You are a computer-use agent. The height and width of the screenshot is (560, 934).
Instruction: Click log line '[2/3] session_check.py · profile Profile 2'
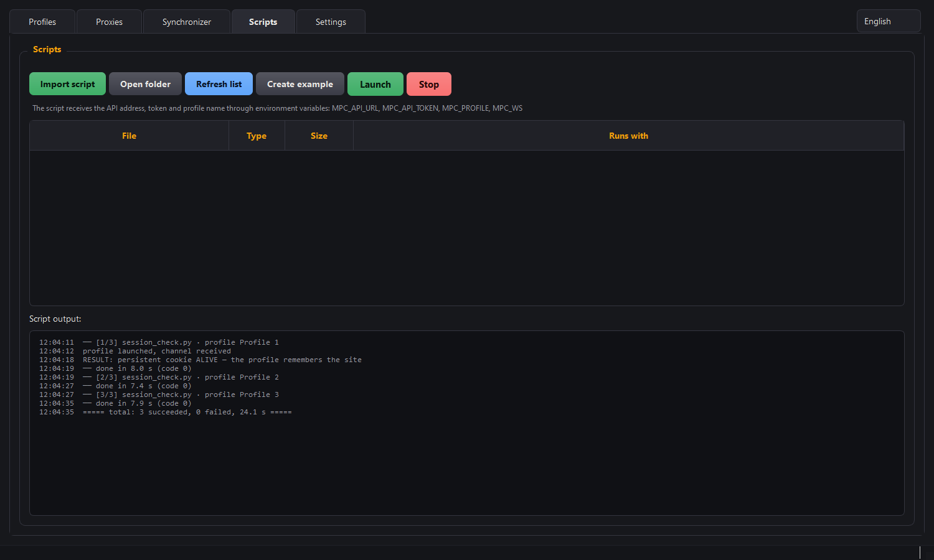pyautogui.click(x=159, y=377)
